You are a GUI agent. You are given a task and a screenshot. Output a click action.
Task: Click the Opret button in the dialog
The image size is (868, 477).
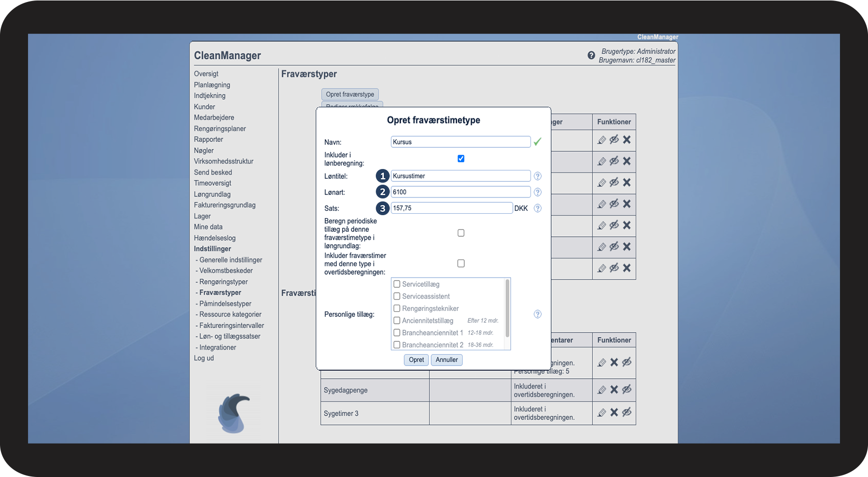(417, 360)
